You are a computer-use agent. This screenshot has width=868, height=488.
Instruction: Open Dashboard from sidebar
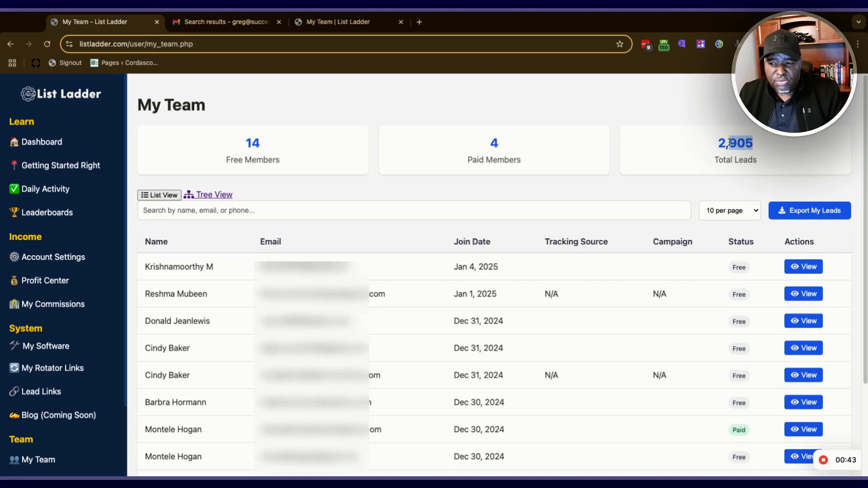coord(36,142)
